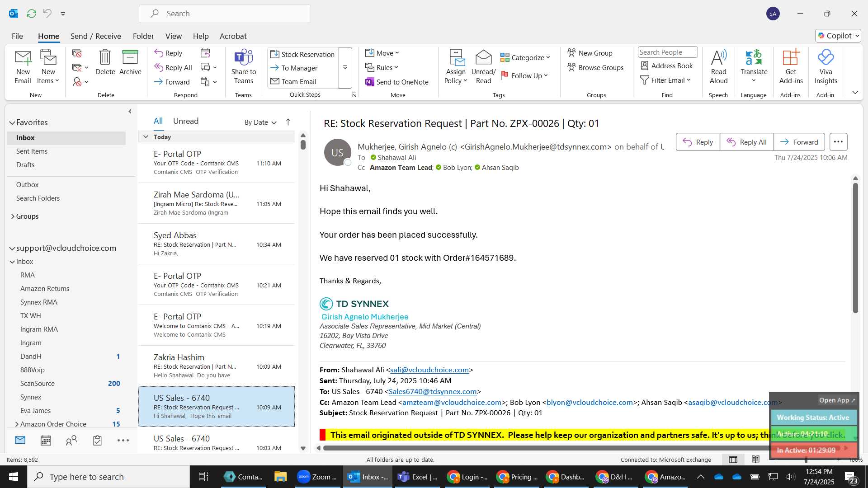The width and height of the screenshot is (868, 488).
Task: Open the Rules dropdown
Action: 382,67
